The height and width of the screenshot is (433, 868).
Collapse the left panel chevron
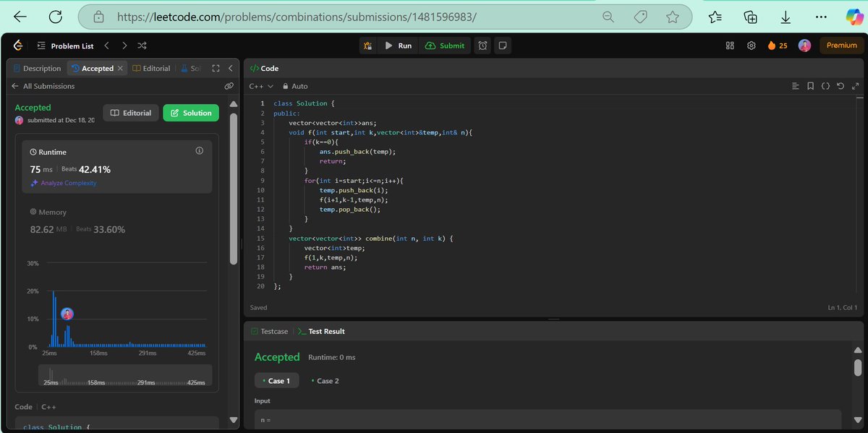(x=230, y=69)
